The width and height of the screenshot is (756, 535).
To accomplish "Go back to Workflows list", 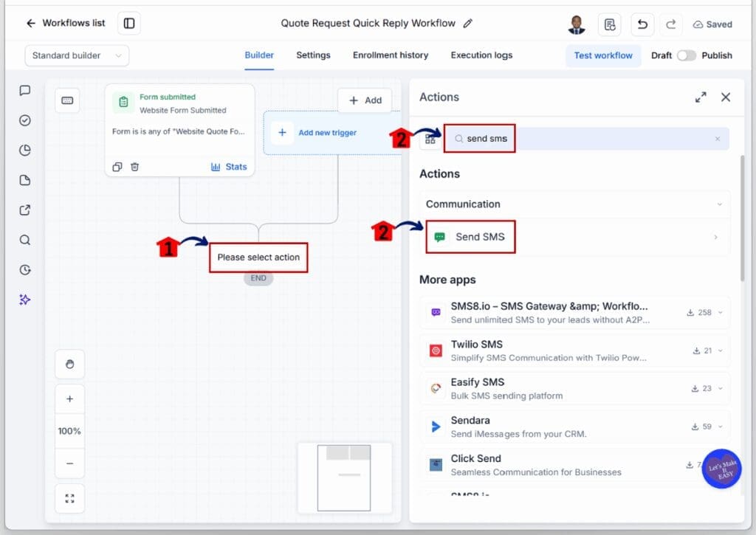I will [x=65, y=23].
